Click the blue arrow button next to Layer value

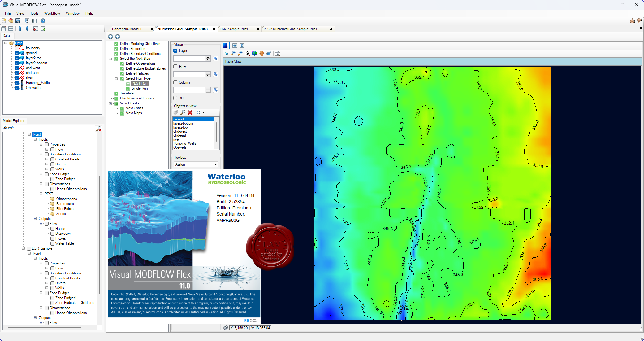216,59
